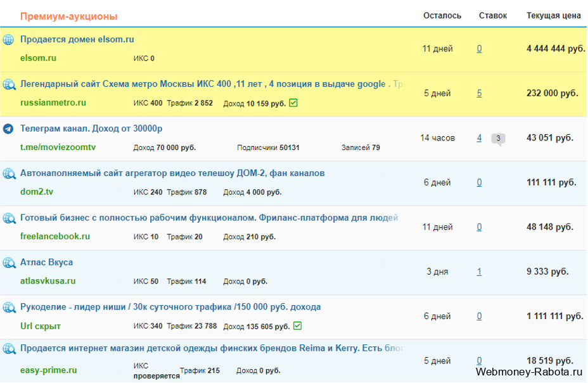Visit the atlasvkusa.ru domain link
The image size is (588, 383).
48,281
